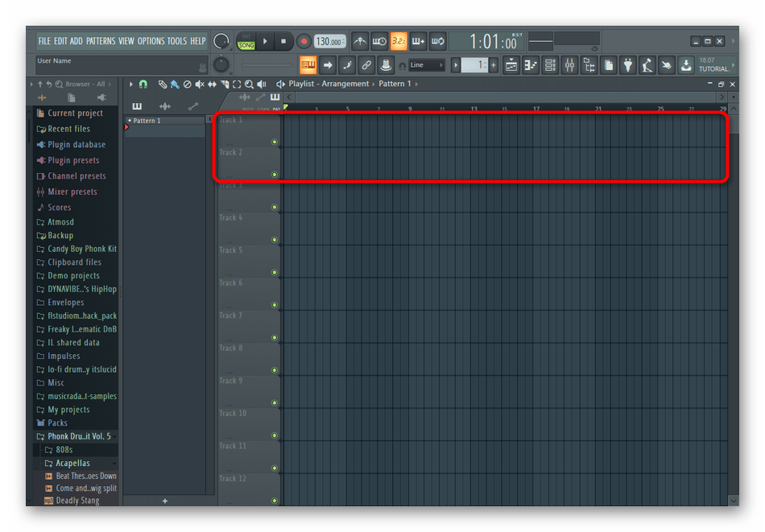The image size is (765, 532).
Task: Open the channel rack view
Action: (x=550, y=65)
